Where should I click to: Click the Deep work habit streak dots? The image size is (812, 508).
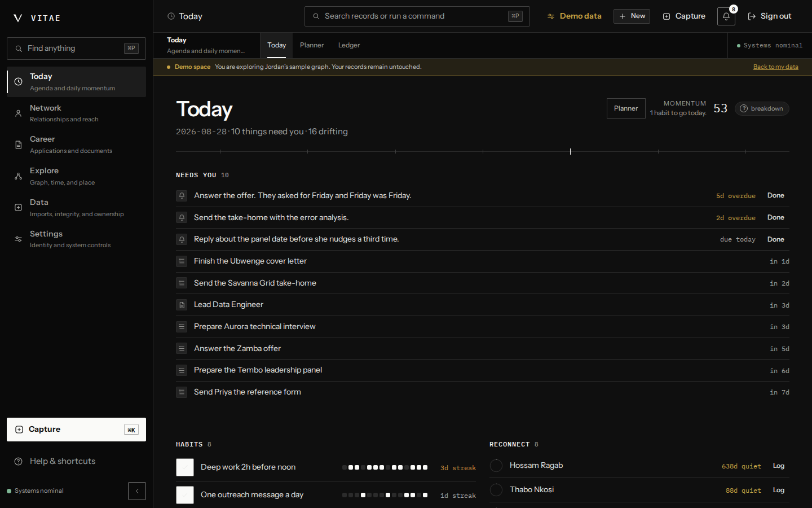click(385, 467)
